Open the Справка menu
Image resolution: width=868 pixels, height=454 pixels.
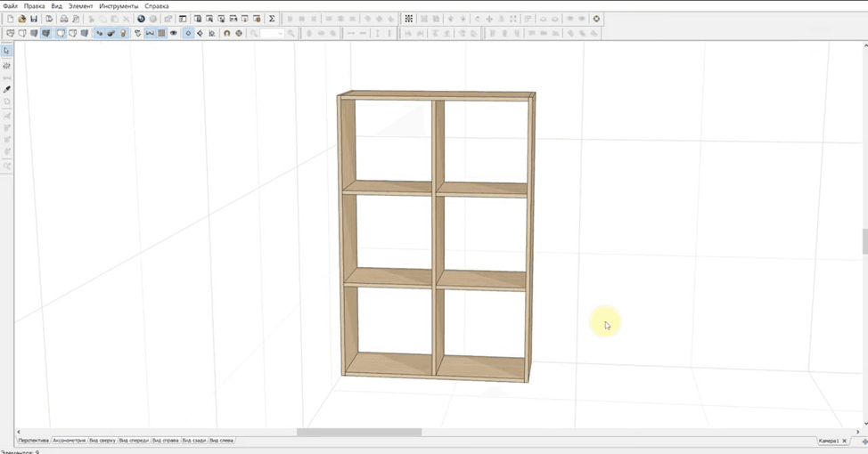157,6
